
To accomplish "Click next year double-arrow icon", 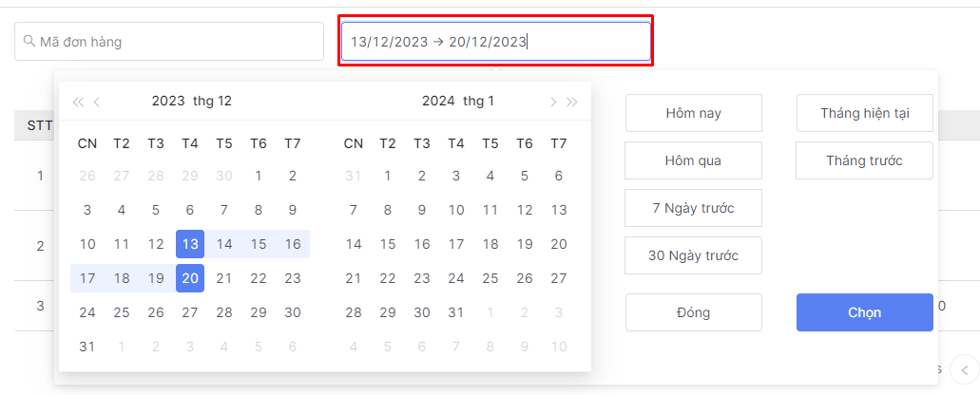I will [572, 102].
